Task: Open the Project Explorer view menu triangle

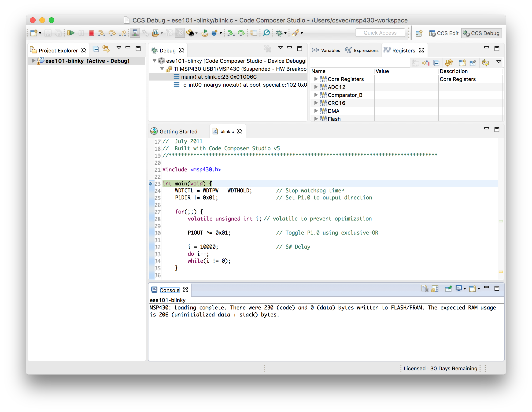Action: 119,48
